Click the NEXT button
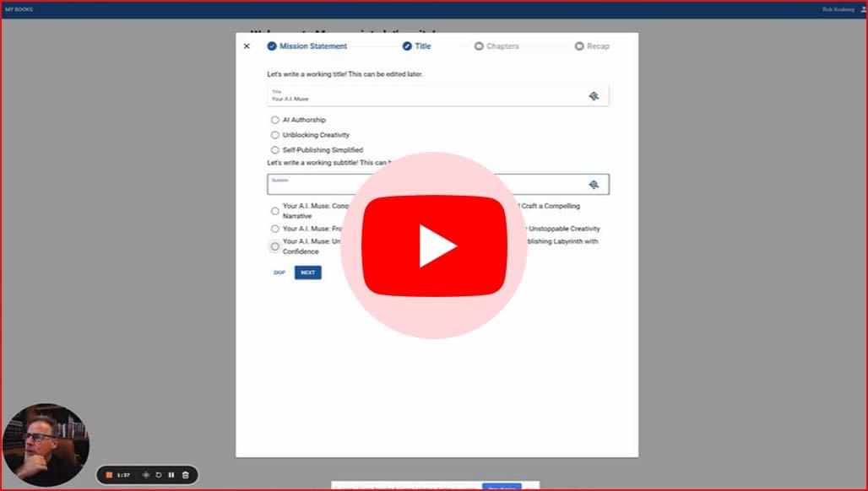Viewport: 868px width, 491px height. [308, 272]
